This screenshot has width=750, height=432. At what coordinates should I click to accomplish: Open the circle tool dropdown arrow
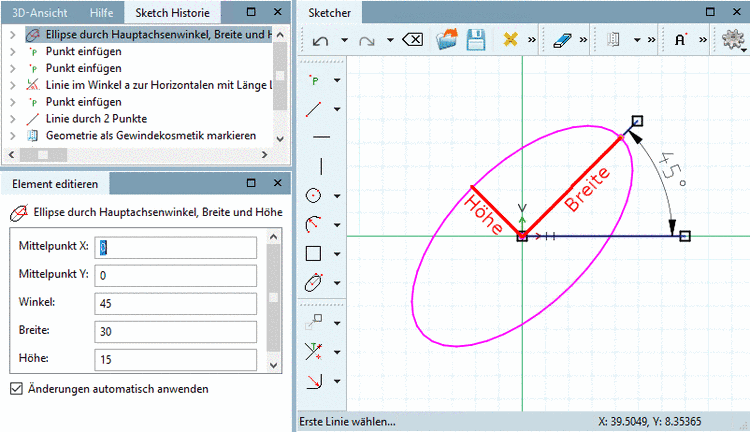[337, 196]
